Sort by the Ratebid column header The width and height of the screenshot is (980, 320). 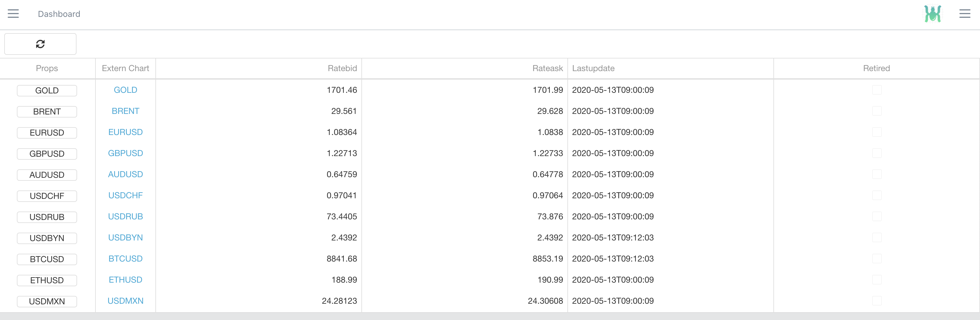point(342,68)
